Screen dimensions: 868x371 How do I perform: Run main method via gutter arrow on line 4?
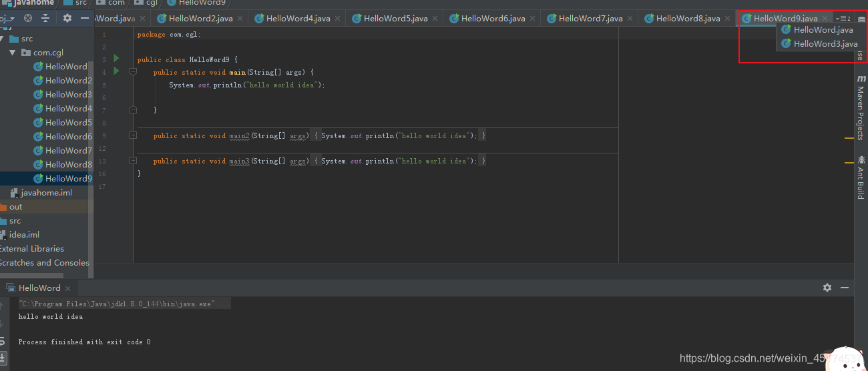(116, 71)
